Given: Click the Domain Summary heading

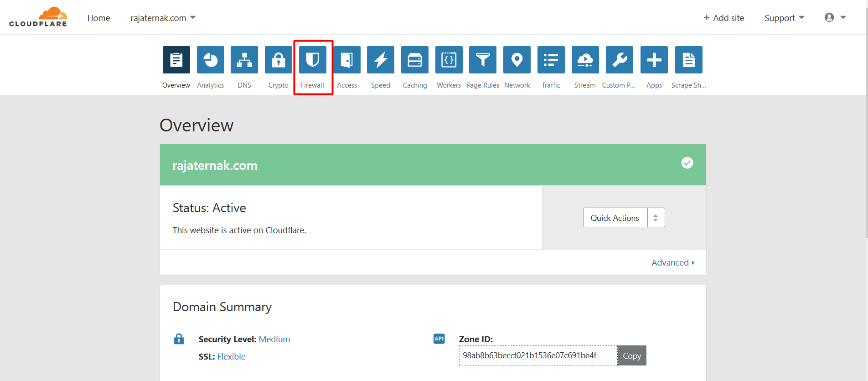Looking at the screenshot, I should coord(222,307).
